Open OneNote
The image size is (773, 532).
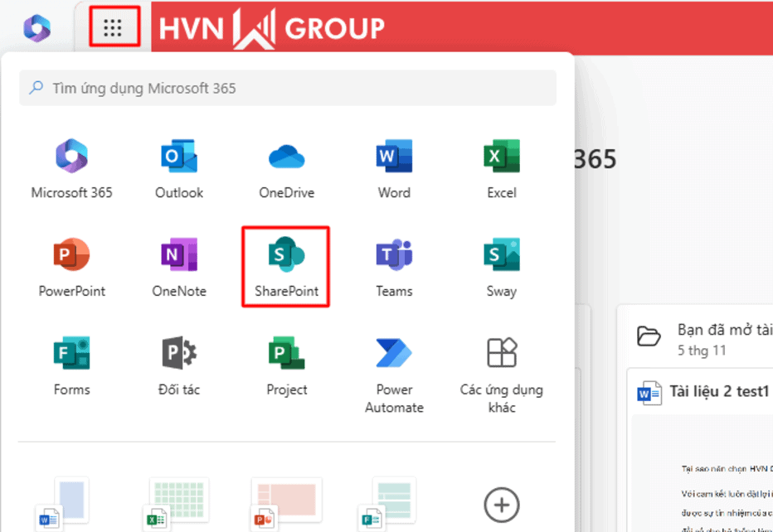[x=179, y=267]
